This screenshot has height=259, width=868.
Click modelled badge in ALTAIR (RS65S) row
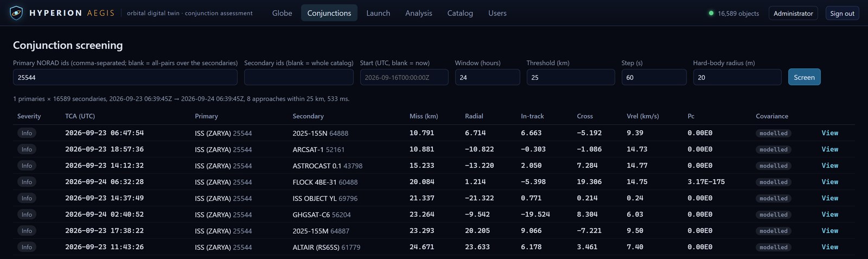773,247
